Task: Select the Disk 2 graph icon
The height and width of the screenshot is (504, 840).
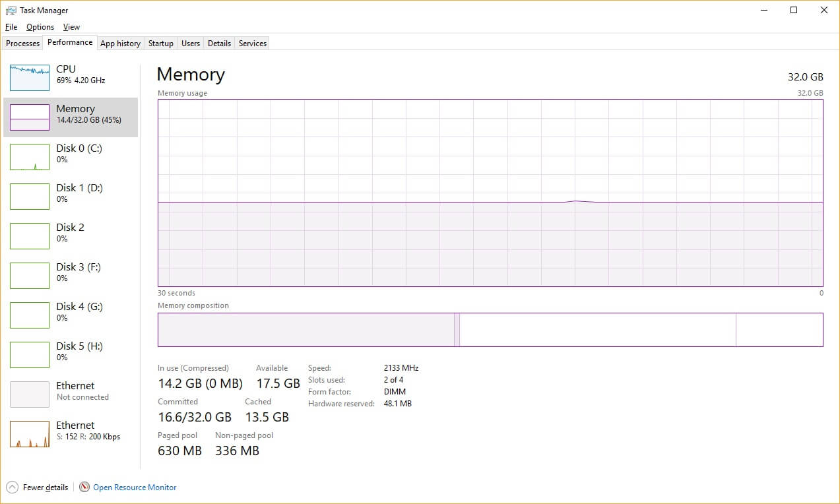Action: pos(30,236)
